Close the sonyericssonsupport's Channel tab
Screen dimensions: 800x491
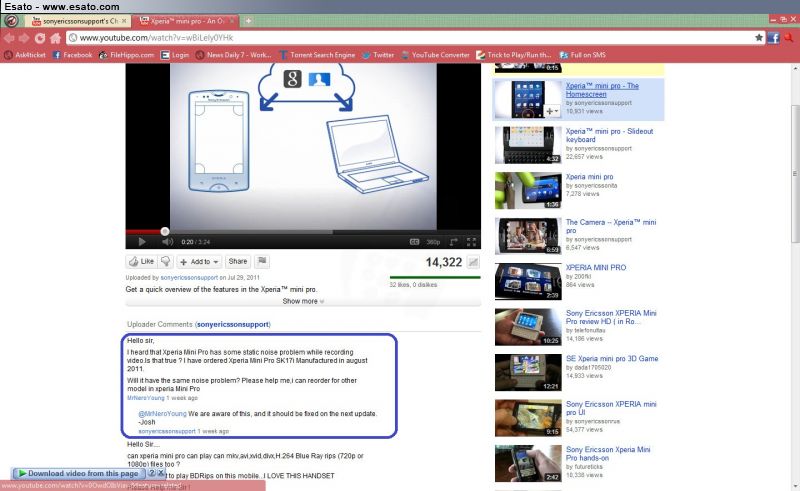coord(124,21)
